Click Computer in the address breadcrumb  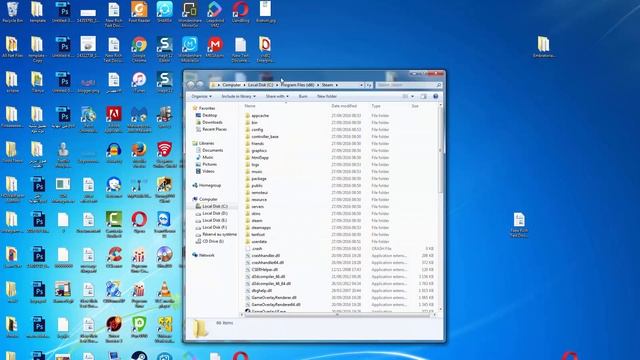click(231, 85)
